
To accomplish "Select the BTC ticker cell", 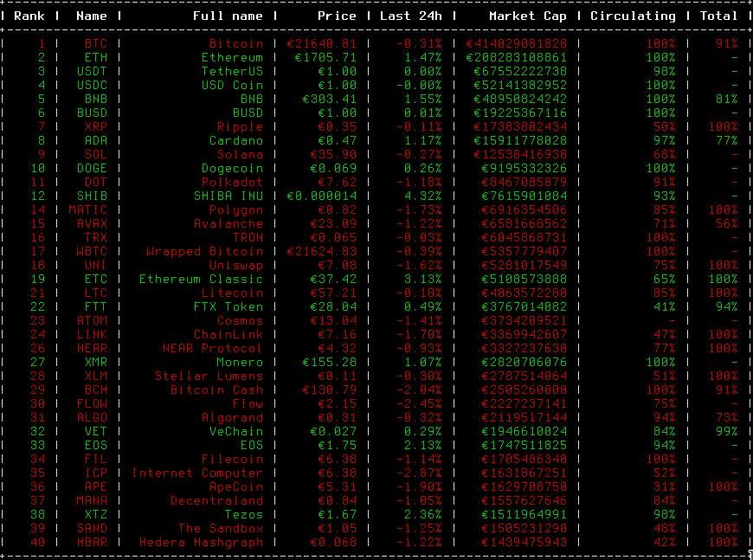I will pyautogui.click(x=95, y=43).
